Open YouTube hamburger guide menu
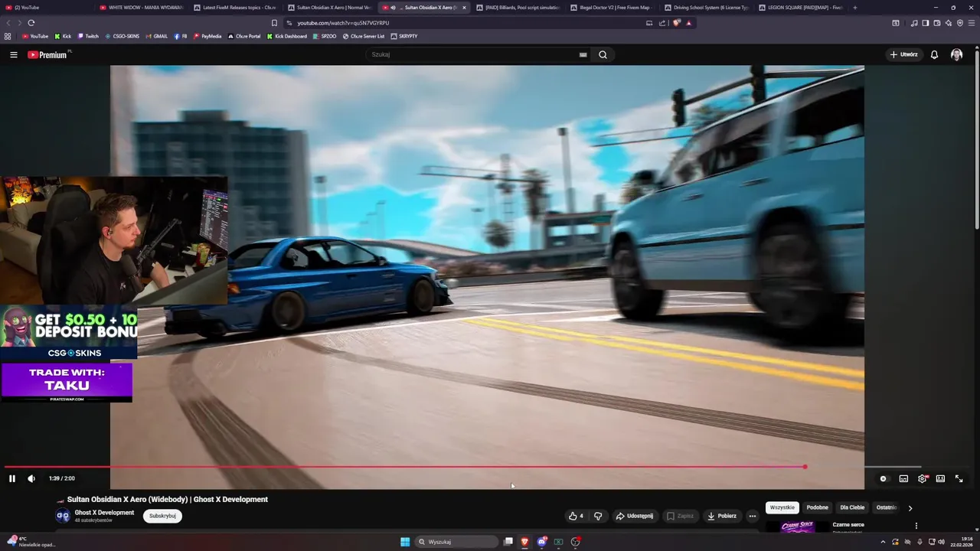The image size is (980, 551). point(13,54)
